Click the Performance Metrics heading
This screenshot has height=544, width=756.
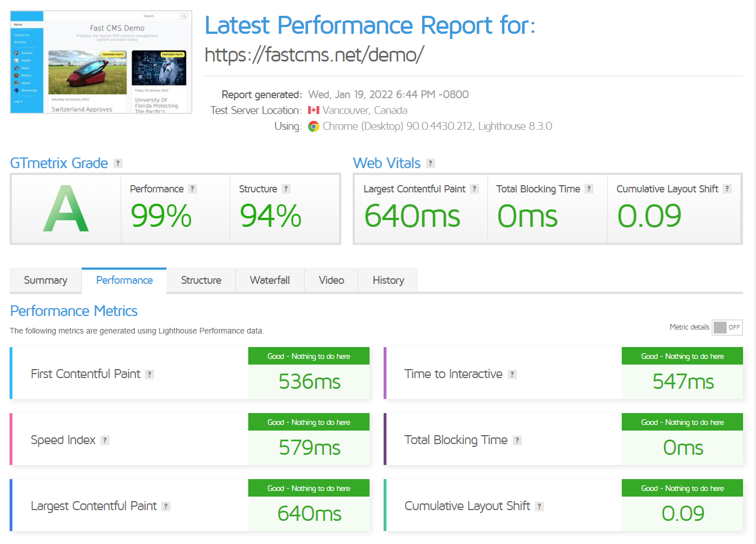coord(74,311)
